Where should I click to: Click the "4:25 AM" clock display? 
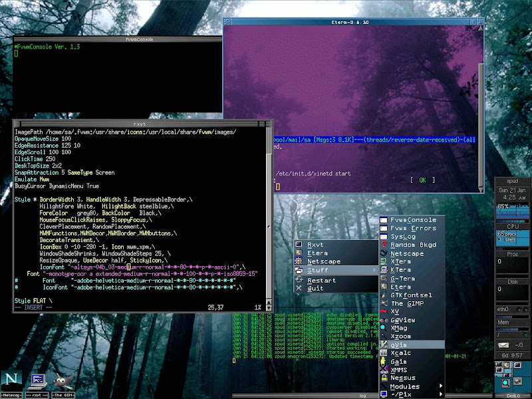514,198
